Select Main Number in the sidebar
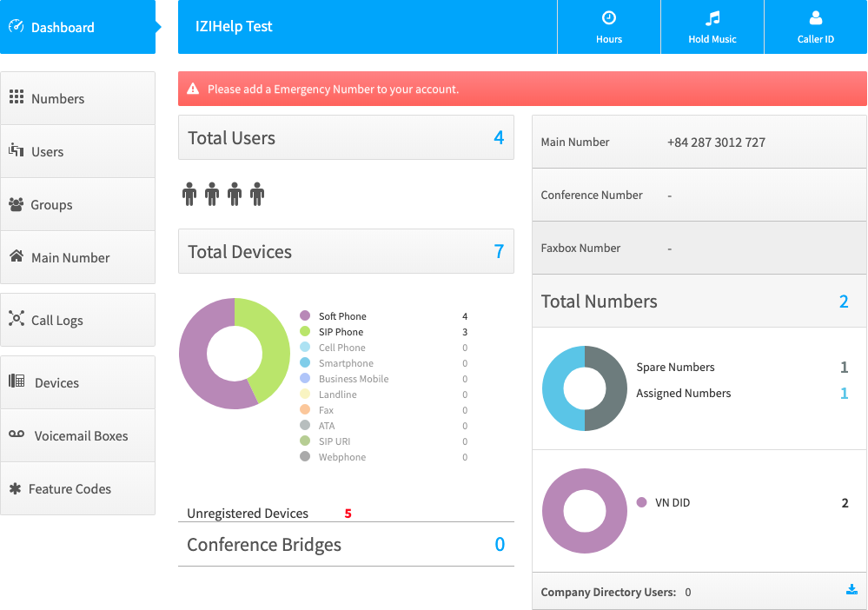Viewport: 868px width, 610px height. [77, 257]
